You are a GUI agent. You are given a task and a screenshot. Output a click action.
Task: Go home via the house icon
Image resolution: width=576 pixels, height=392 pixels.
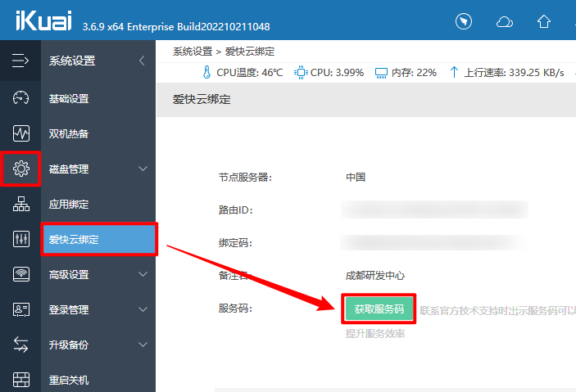(544, 21)
